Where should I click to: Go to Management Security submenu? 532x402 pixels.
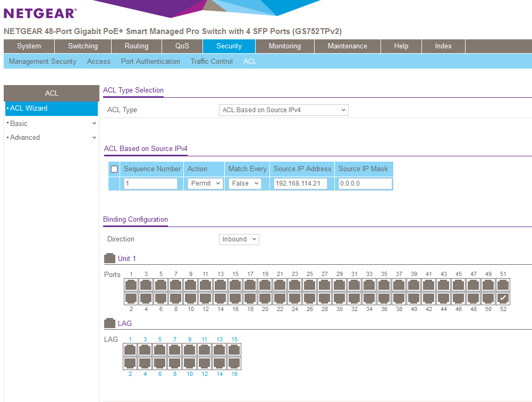(x=43, y=62)
